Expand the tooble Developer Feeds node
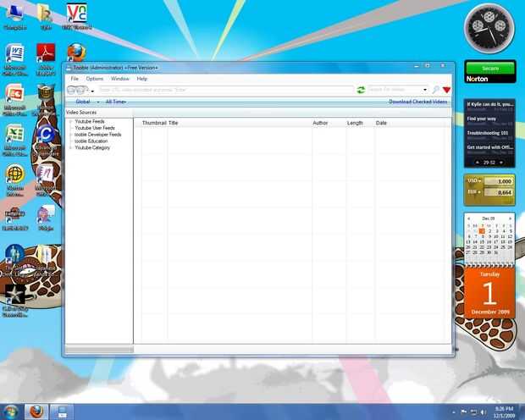 click(x=70, y=135)
